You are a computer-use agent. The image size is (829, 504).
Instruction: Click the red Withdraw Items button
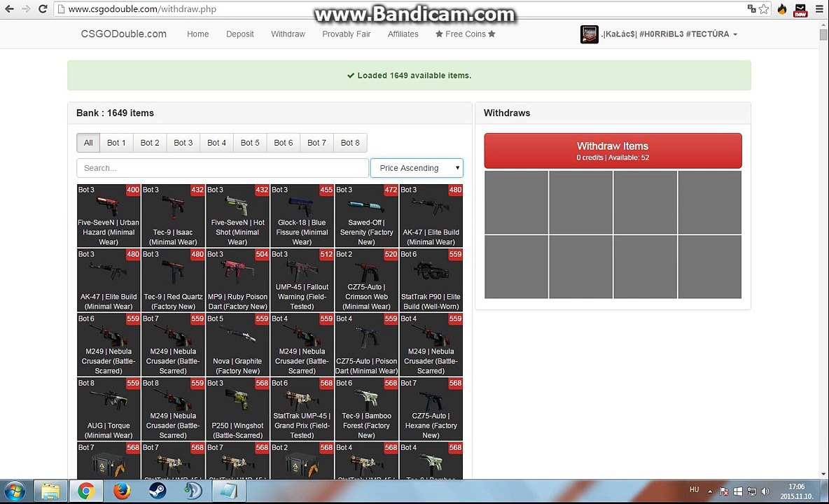click(x=613, y=150)
